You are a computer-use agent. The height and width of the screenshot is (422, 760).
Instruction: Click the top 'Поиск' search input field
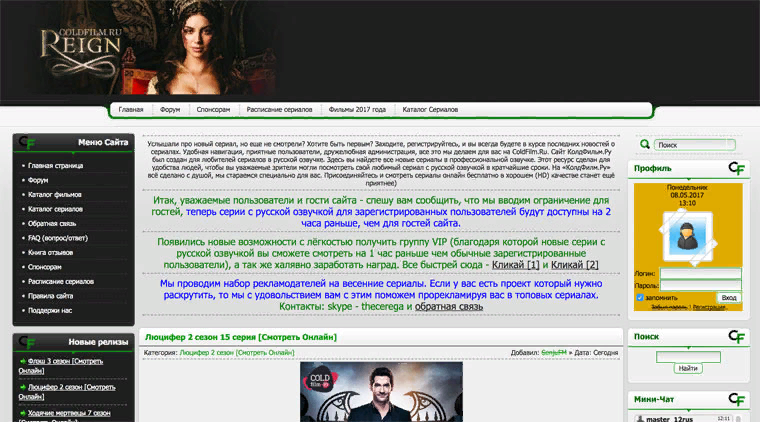click(695, 145)
